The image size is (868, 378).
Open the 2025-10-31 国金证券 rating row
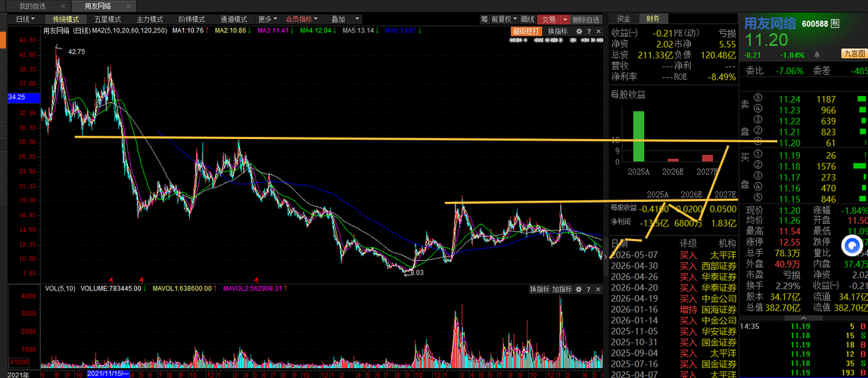pos(674,342)
